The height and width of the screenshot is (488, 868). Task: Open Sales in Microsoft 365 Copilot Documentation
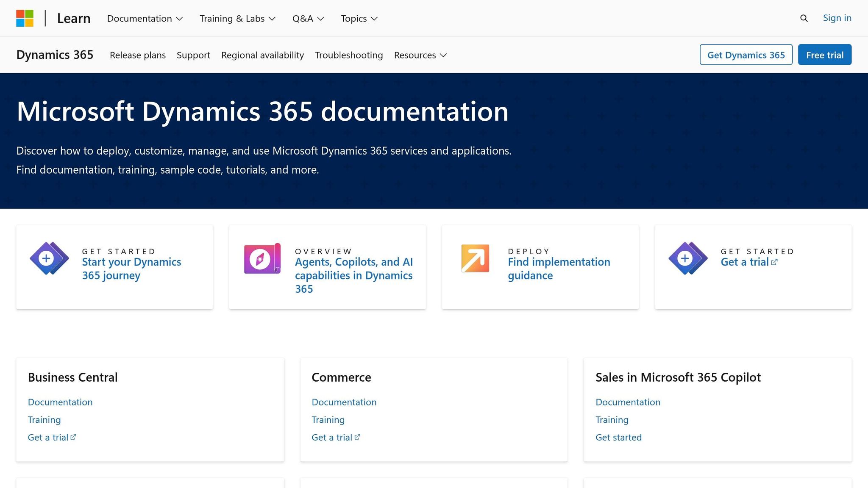point(628,402)
